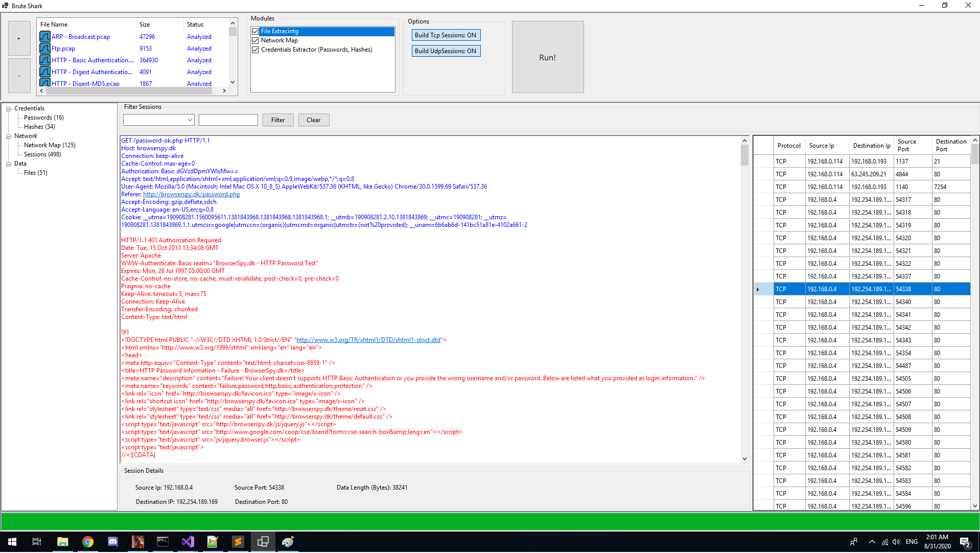Screen dimensions: 980x553
Task: Sort sessions by Source Port column header
Action: [913, 146]
